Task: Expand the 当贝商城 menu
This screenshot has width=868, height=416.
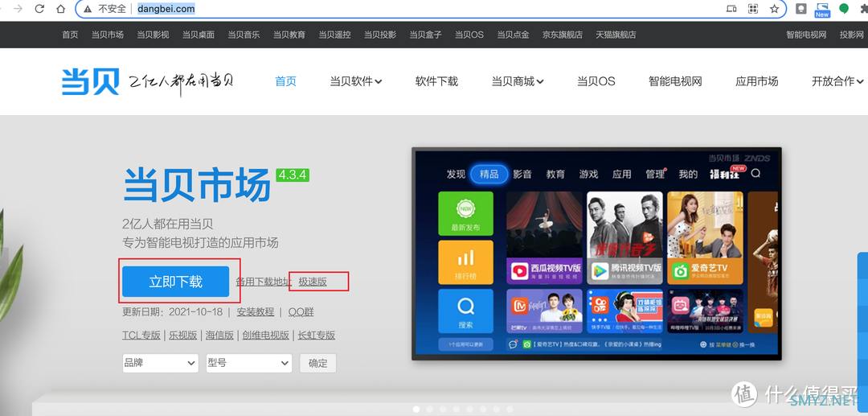Action: pyautogui.click(x=518, y=81)
